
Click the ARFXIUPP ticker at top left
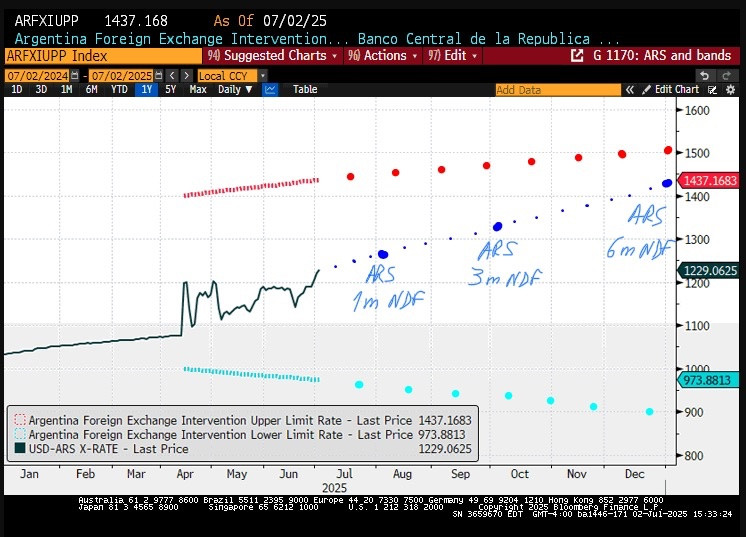click(x=46, y=21)
